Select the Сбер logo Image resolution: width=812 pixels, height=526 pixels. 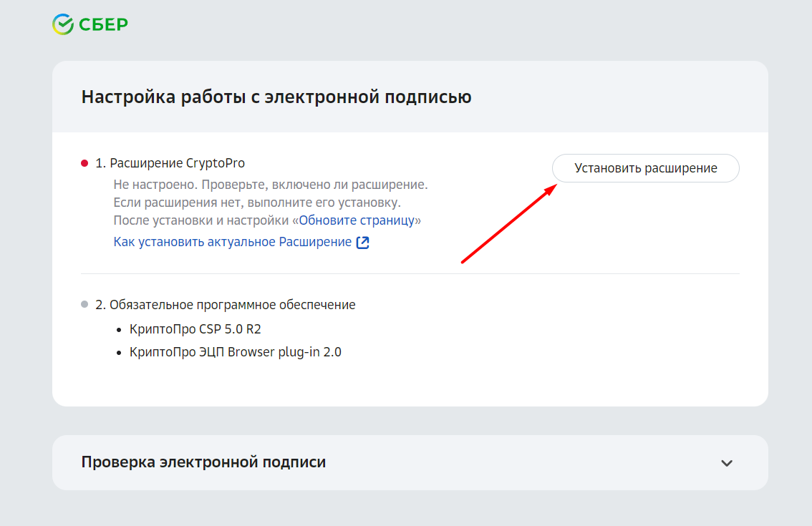click(90, 23)
